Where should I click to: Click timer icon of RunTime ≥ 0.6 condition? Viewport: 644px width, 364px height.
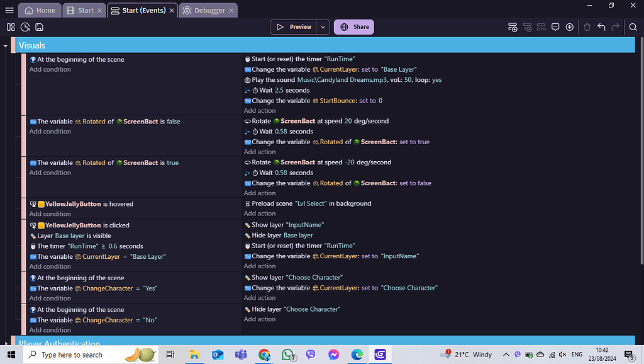tap(33, 246)
